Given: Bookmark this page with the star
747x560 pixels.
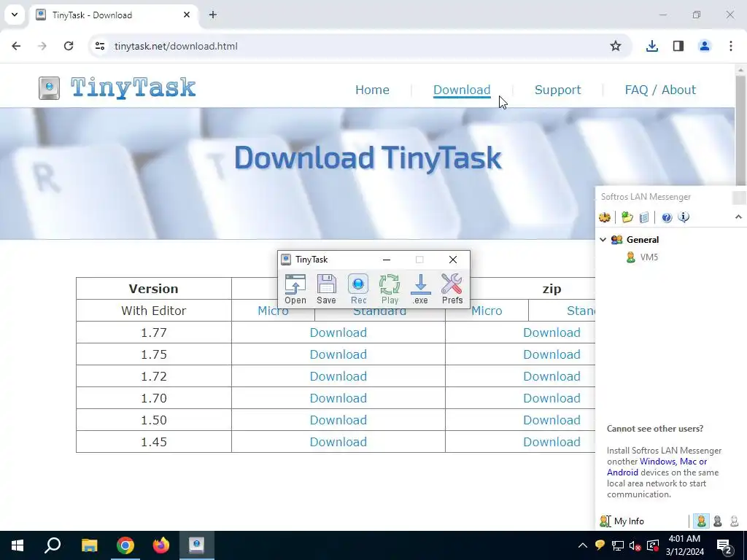Looking at the screenshot, I should click(616, 46).
